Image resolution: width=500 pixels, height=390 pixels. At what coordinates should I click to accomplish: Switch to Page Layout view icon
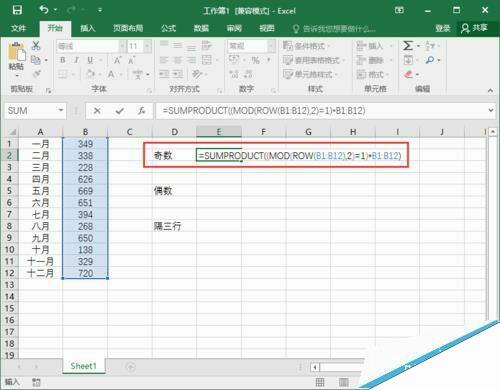tap(343, 382)
